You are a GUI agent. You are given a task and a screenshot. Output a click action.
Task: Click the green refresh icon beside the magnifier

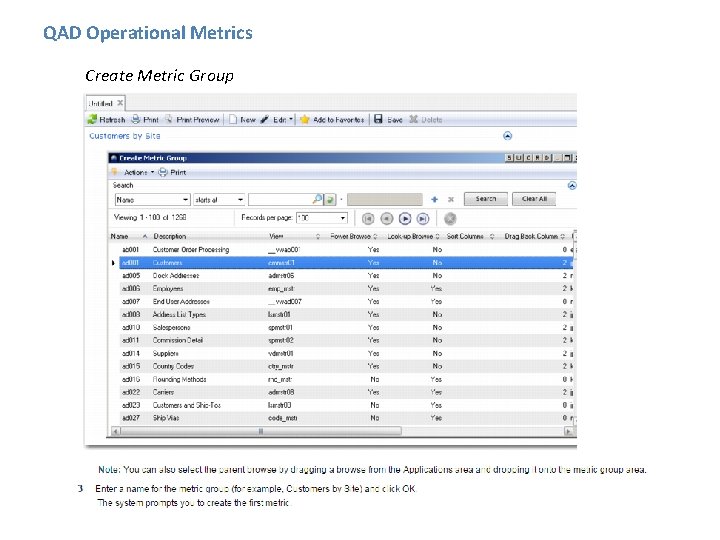pyautogui.click(x=330, y=200)
